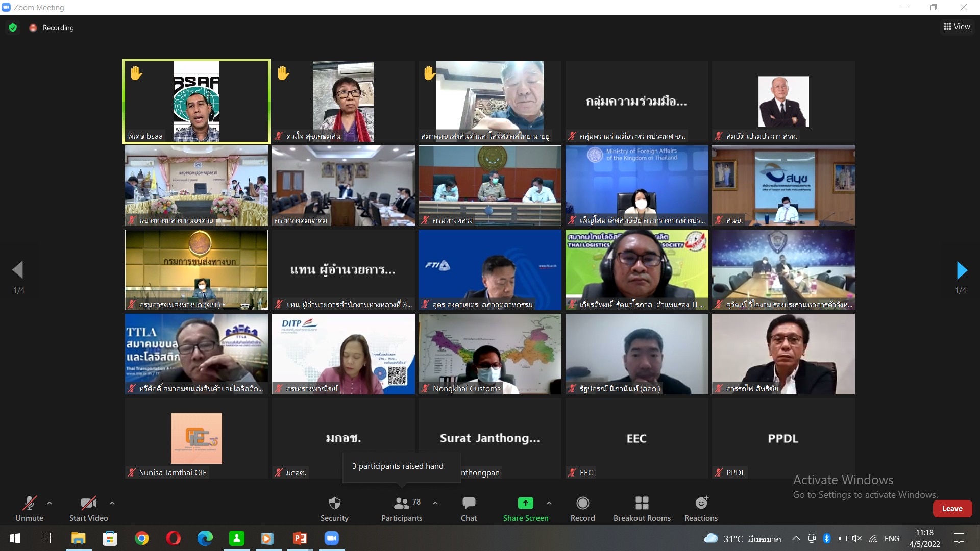Expand audio options arrow next to Unmute
Image resolution: width=980 pixels, height=551 pixels.
[50, 503]
